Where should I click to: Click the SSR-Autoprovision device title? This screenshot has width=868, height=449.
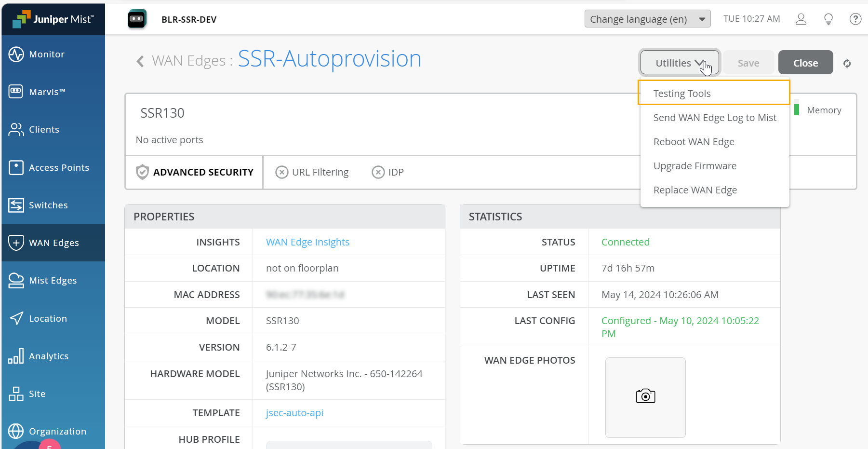(x=330, y=59)
